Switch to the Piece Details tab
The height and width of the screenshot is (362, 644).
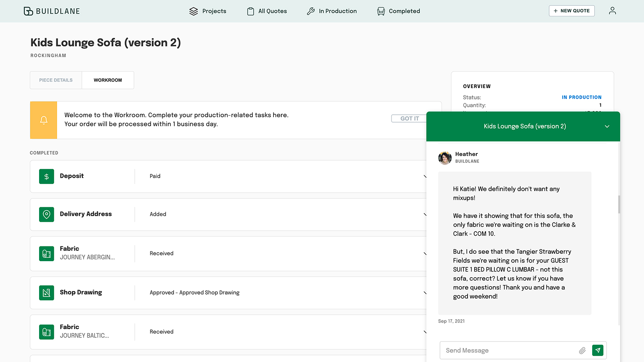(x=56, y=80)
